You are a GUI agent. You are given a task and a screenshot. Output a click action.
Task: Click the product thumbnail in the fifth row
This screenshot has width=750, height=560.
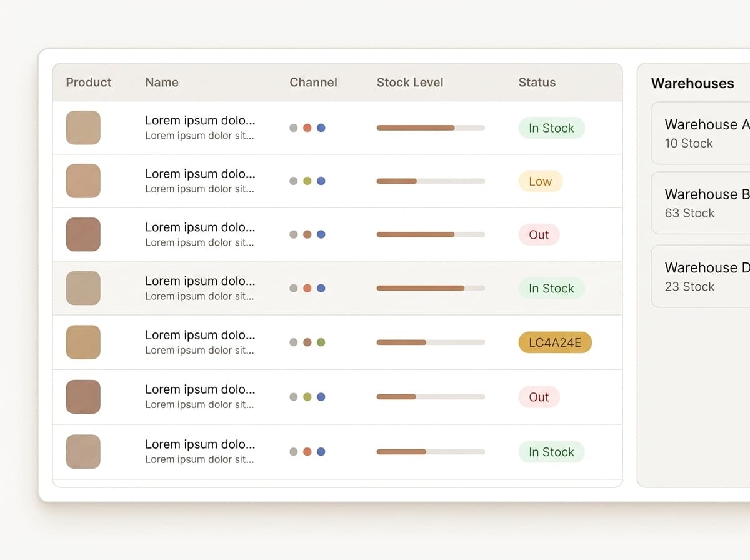(x=82, y=342)
